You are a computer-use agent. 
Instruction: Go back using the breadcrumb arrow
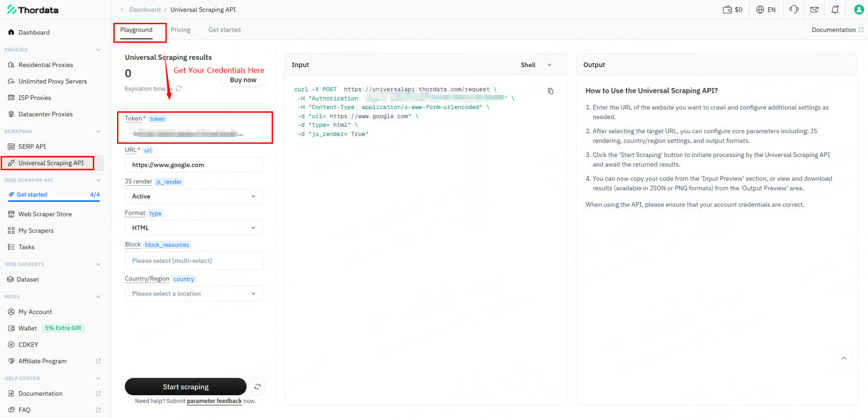point(122,10)
